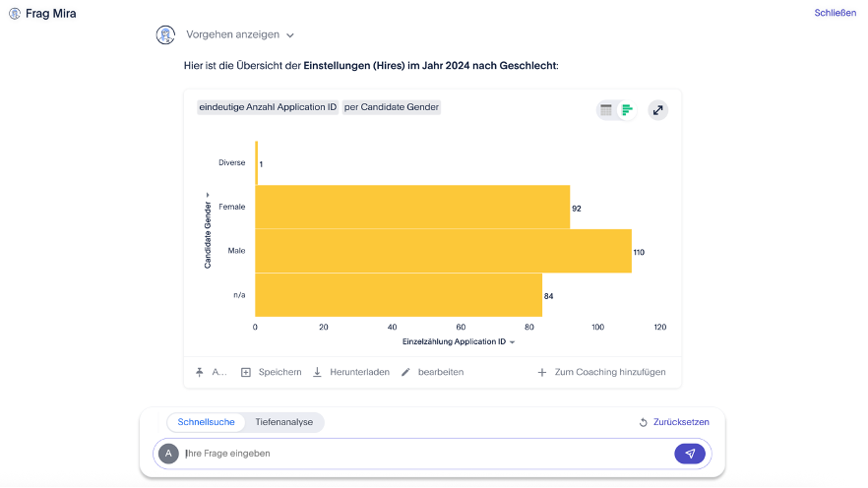Click the Schließen link
This screenshot has width=868, height=488.
[835, 13]
